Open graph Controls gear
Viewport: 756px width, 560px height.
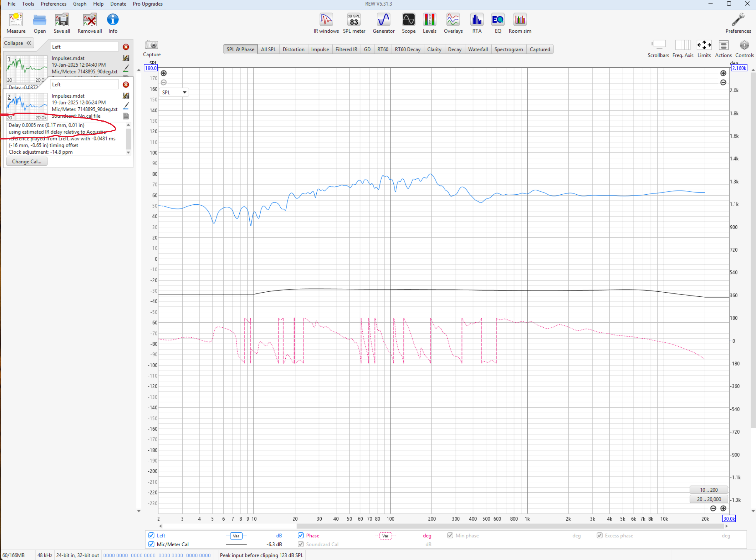pos(744,49)
